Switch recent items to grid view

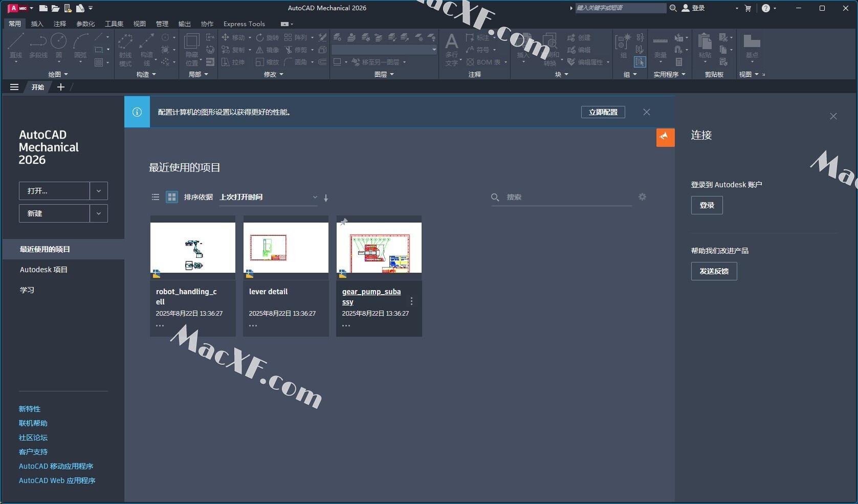coord(172,197)
